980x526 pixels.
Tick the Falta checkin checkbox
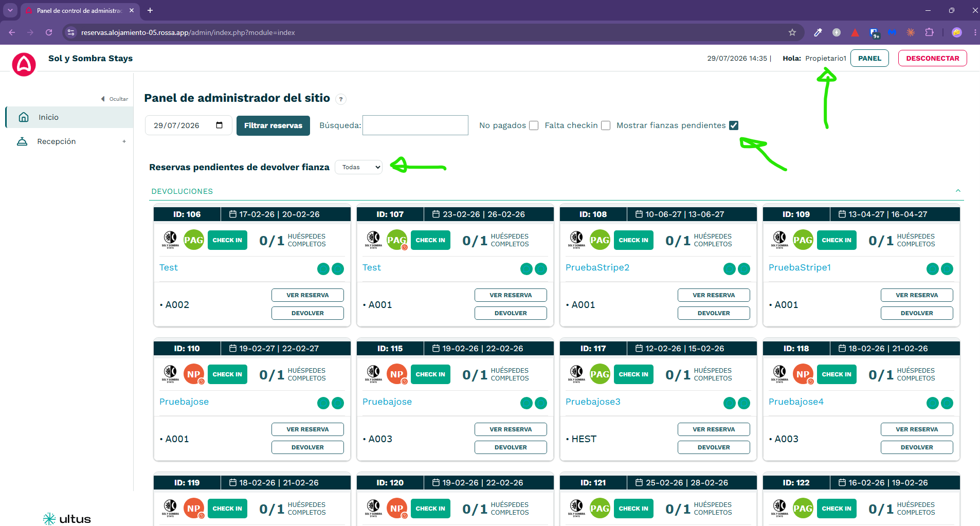606,125
